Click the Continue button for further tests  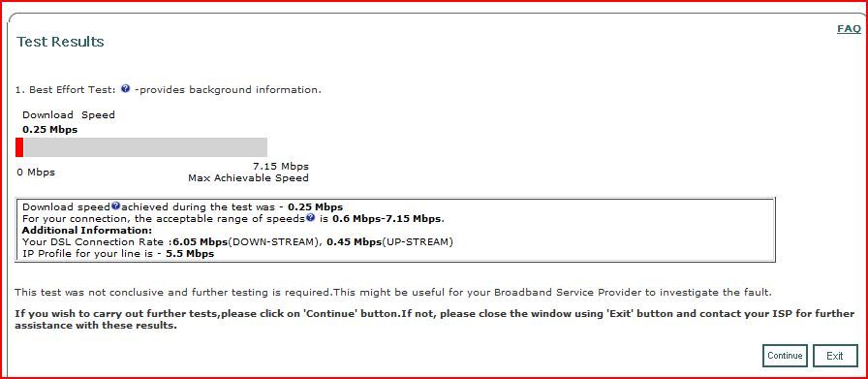click(x=785, y=356)
